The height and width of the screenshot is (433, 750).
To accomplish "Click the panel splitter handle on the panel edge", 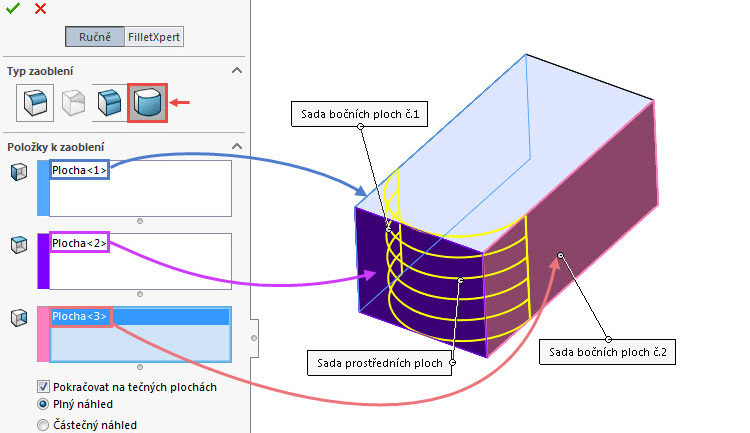I will point(254,338).
